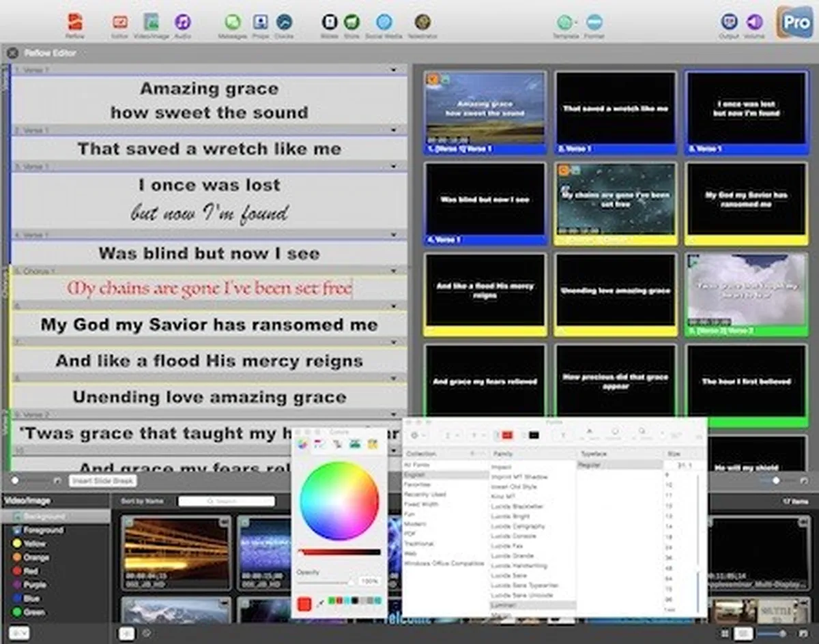819x644 pixels.
Task: Open the Clocks toolbar icon
Action: click(x=284, y=23)
